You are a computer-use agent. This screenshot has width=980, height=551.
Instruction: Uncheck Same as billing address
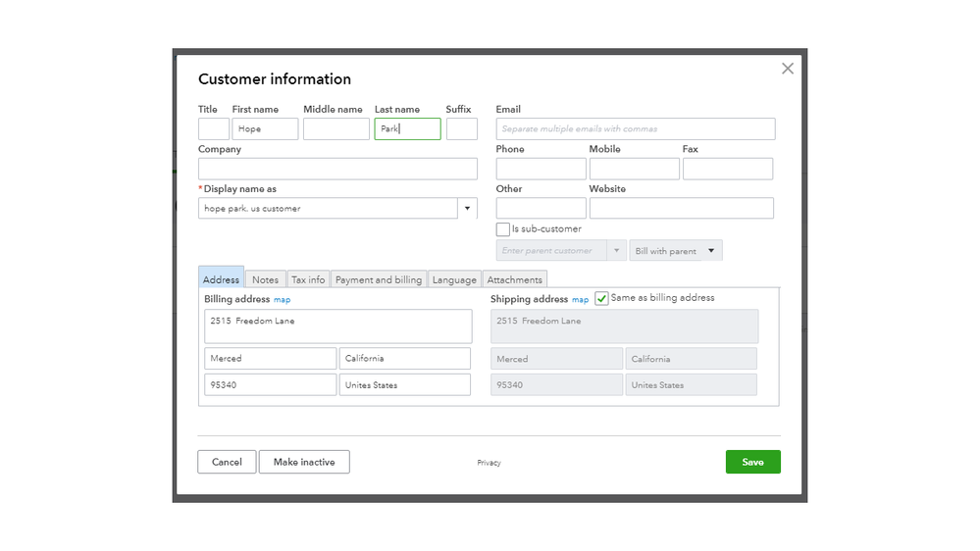pyautogui.click(x=601, y=298)
